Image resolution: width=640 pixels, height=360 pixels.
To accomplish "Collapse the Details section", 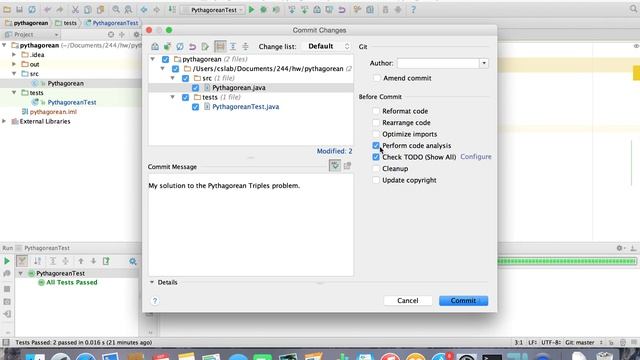I will click(152, 282).
